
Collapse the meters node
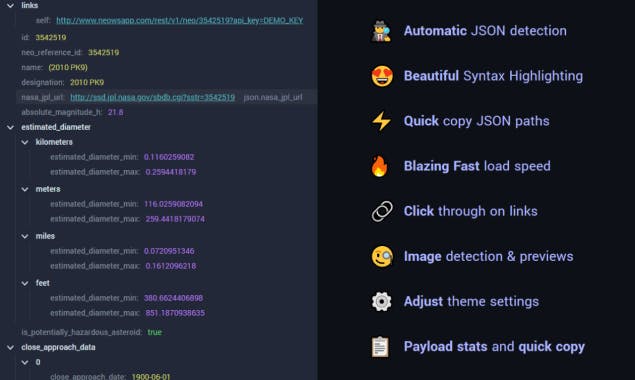click(x=25, y=189)
